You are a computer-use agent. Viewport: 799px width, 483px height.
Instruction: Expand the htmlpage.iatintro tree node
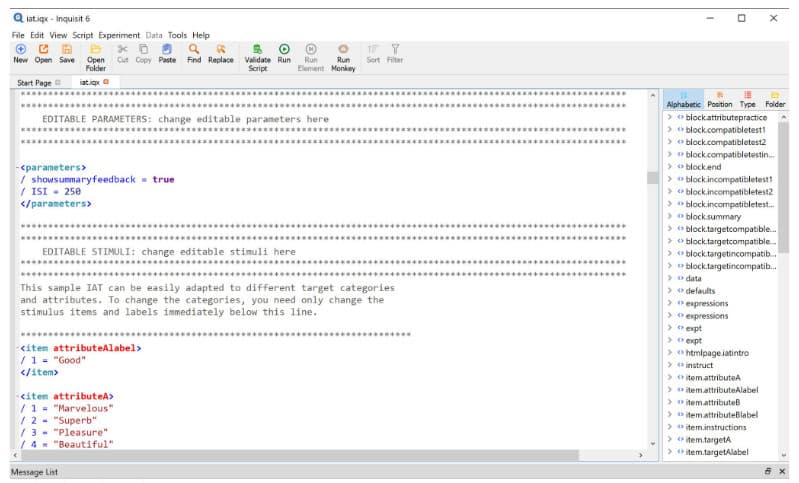670,353
